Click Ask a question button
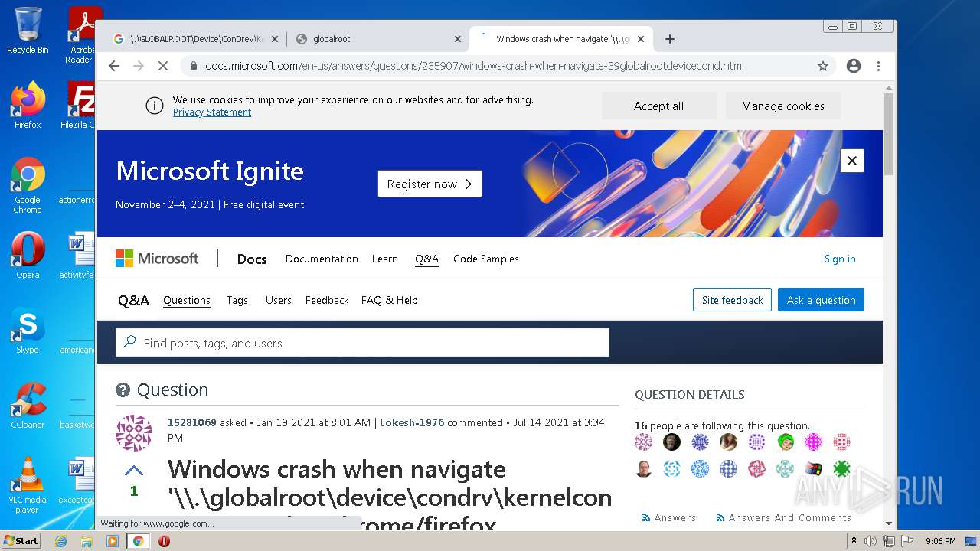This screenshot has width=980, height=551. click(821, 300)
